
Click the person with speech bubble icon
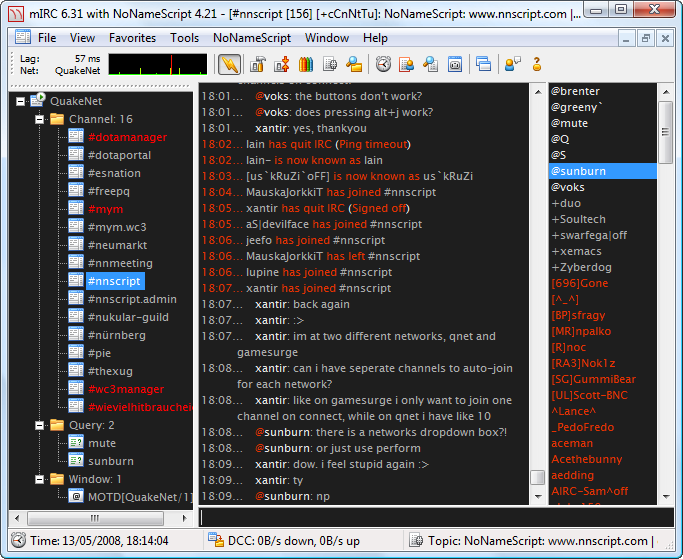(x=512, y=64)
